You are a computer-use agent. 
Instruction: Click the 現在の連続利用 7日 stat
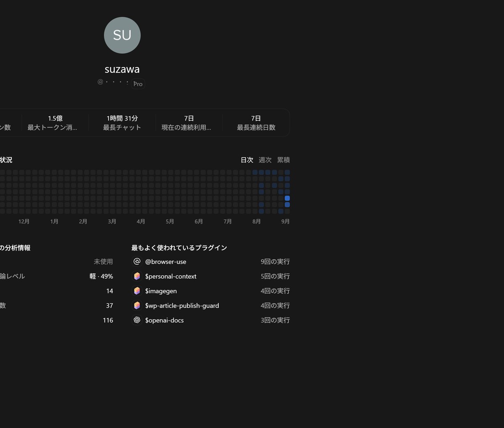[x=189, y=123]
